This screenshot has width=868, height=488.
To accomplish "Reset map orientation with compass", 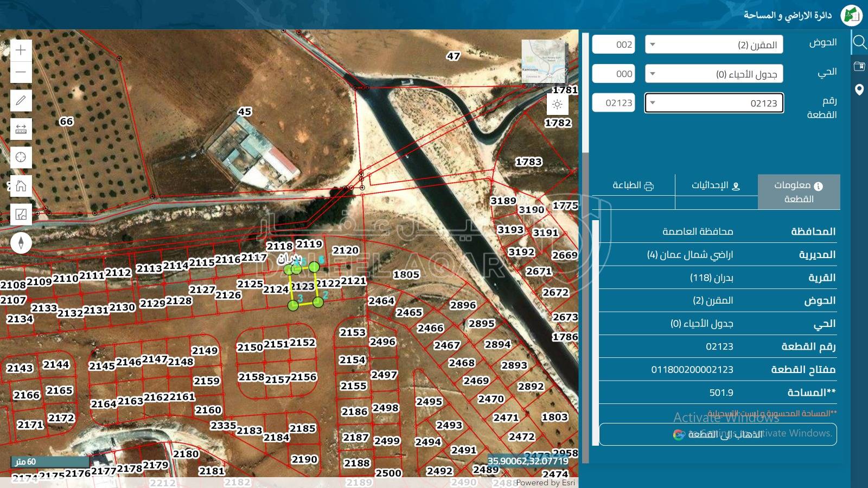I will pos(21,242).
